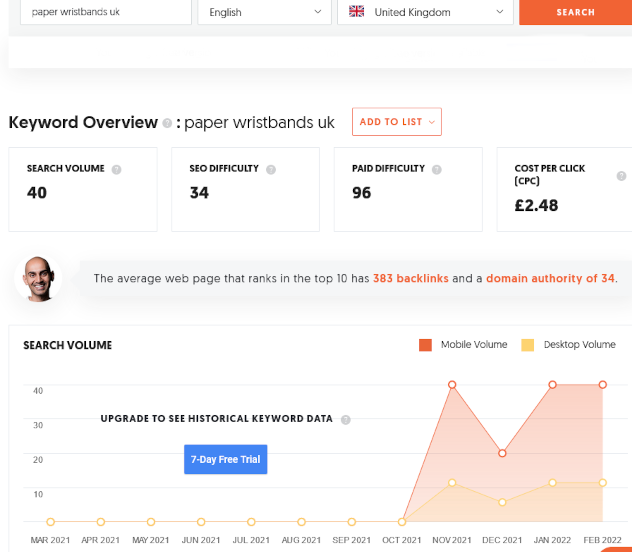This screenshot has height=552, width=632.
Task: Open the Add To List dropdown
Action: click(x=396, y=122)
